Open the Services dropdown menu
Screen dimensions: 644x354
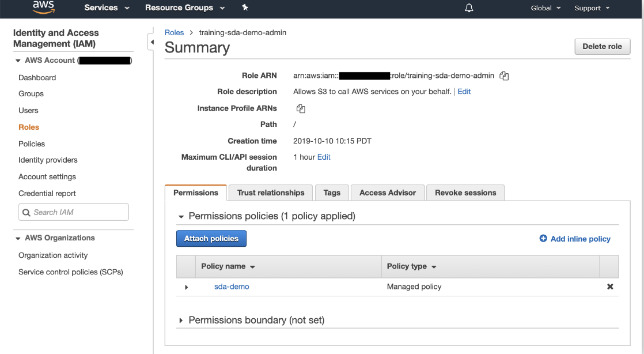[107, 8]
